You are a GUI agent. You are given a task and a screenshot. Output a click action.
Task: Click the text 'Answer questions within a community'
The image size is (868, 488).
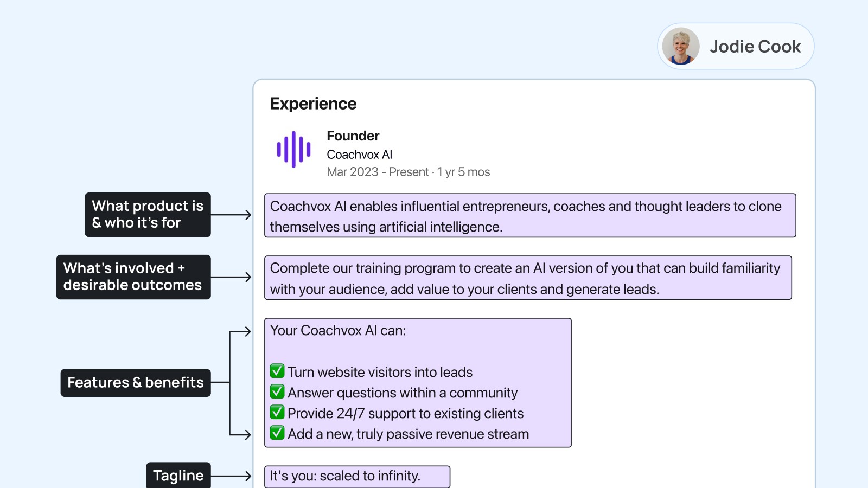pos(403,393)
